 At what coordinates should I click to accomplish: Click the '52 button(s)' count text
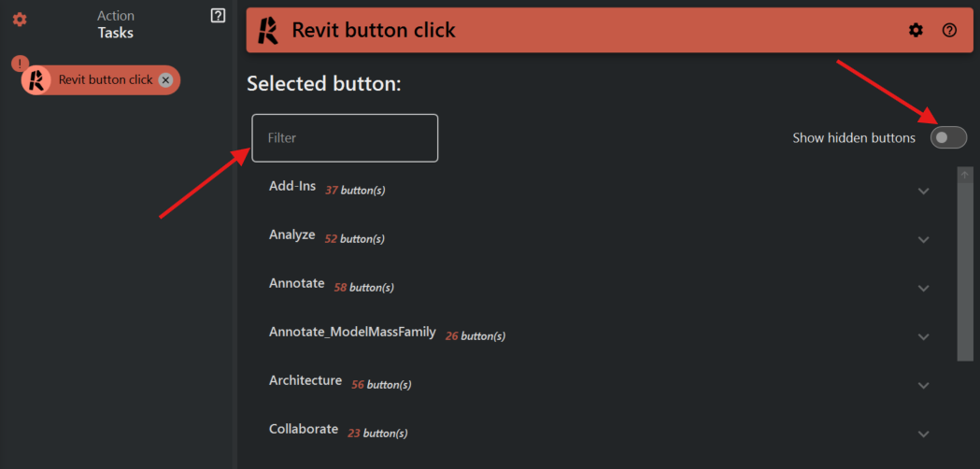pyautogui.click(x=354, y=239)
